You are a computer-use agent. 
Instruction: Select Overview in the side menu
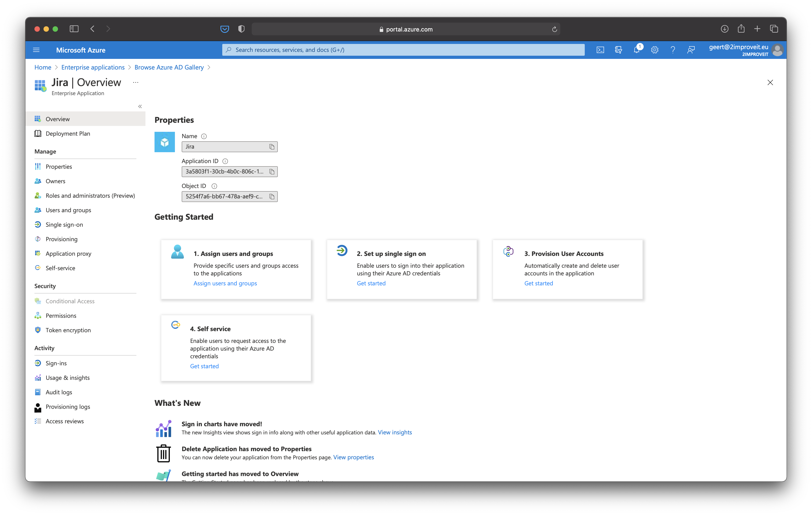[x=86, y=119]
